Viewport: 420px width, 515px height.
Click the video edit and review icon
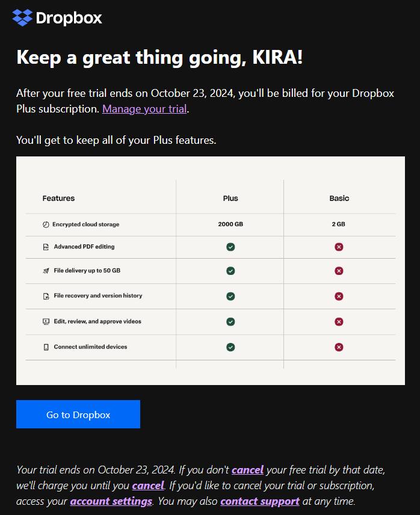46,321
